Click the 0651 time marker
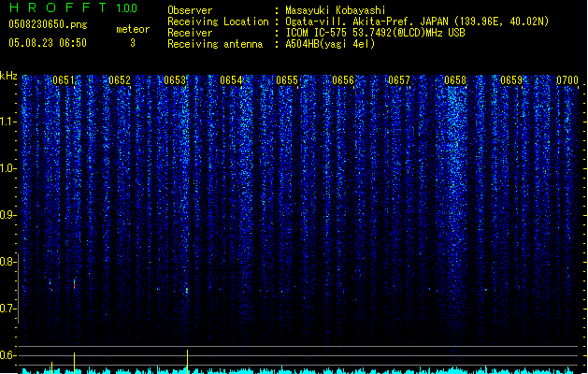Image resolution: width=588 pixels, height=374 pixels. (64, 80)
